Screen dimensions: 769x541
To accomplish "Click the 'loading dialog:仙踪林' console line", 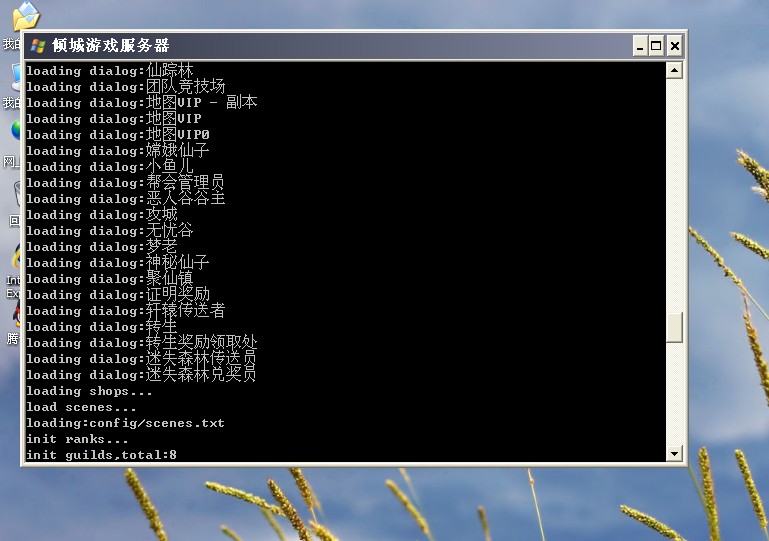I will [110, 71].
